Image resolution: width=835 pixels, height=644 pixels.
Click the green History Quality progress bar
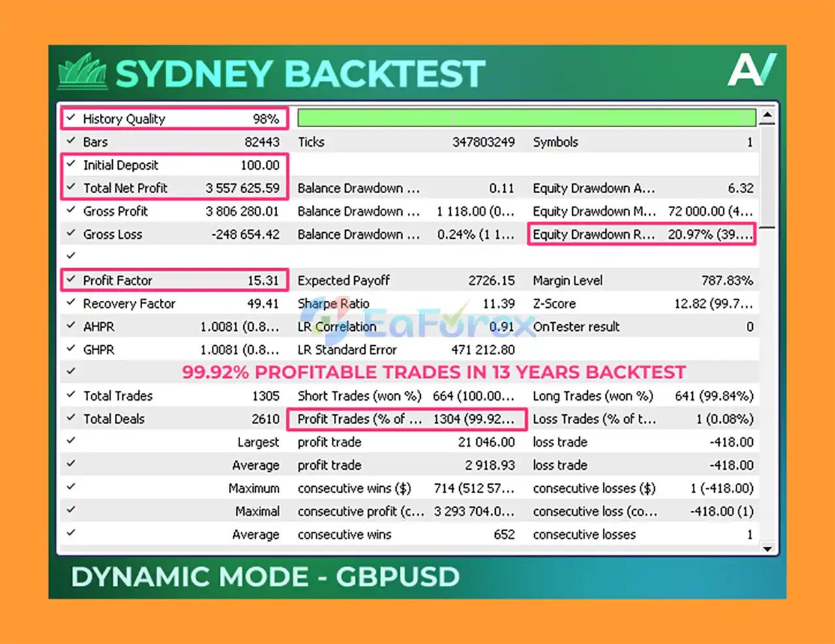point(526,118)
